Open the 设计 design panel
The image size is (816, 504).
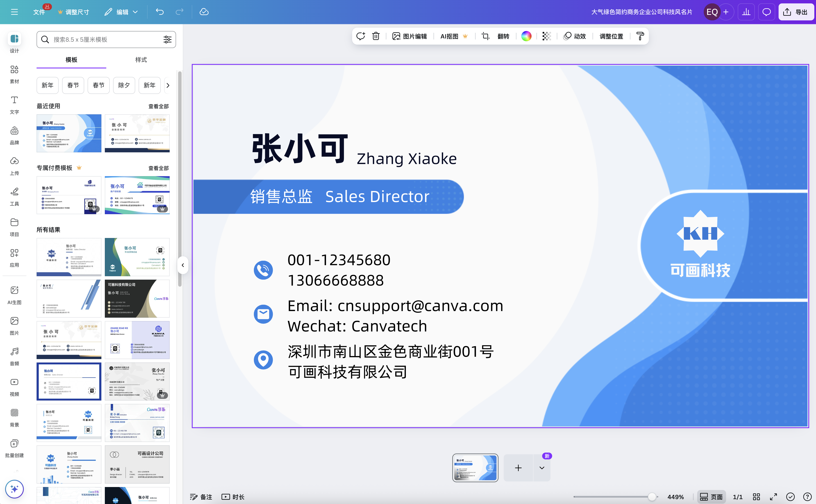(x=14, y=43)
